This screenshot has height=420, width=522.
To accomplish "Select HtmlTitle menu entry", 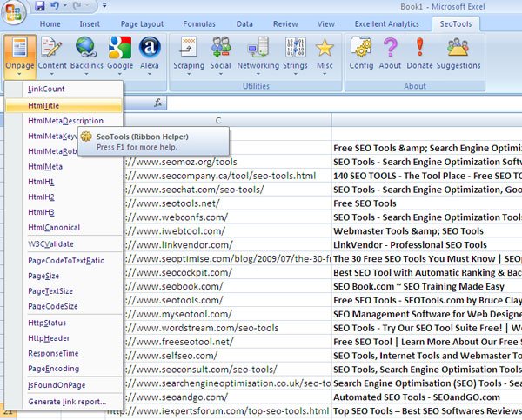I will click(64, 105).
